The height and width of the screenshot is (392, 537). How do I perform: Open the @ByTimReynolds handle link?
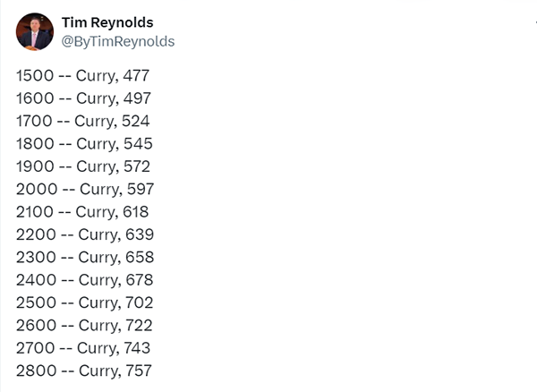118,41
